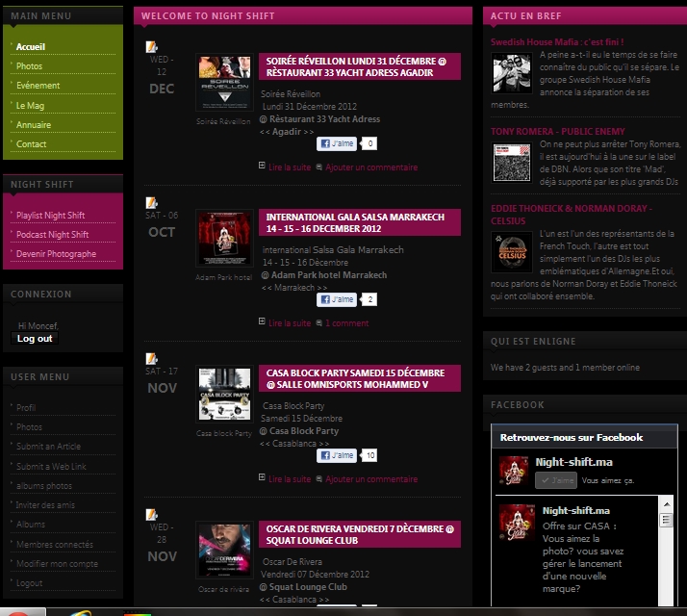
Task: Click expand icon beside Soirée Réveillon Lire la suite
Action: [x=262, y=166]
